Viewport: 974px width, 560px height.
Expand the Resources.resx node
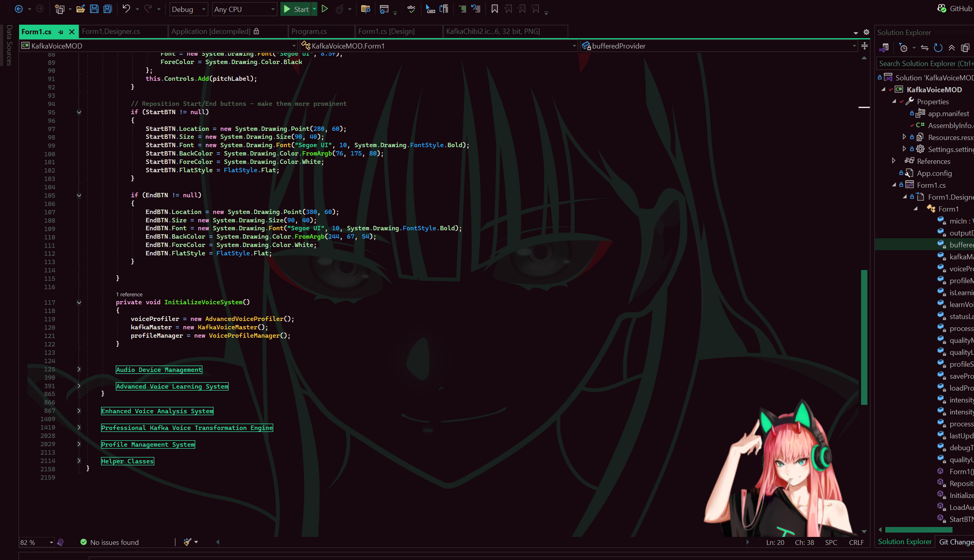904,137
